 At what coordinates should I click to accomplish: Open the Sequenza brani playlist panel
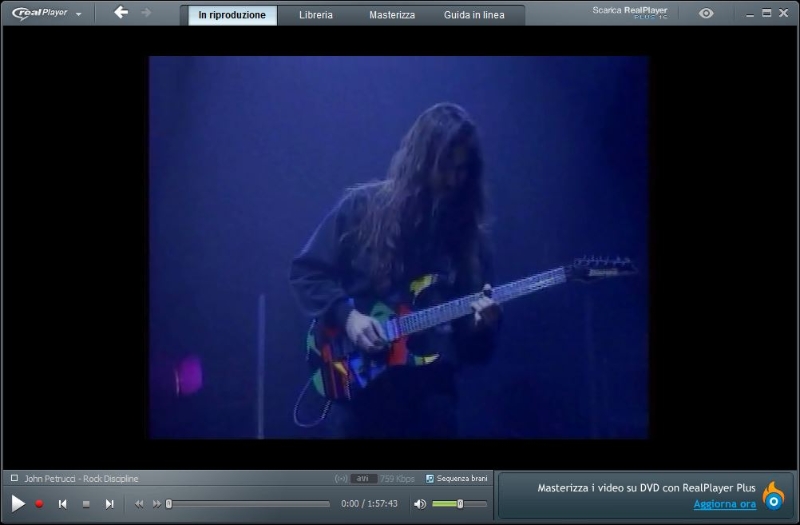[x=456, y=479]
